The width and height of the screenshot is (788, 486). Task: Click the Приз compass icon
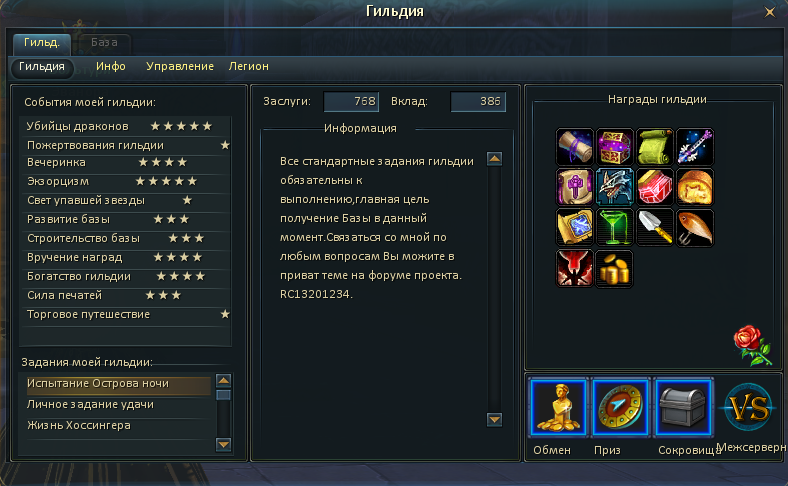[x=620, y=408]
